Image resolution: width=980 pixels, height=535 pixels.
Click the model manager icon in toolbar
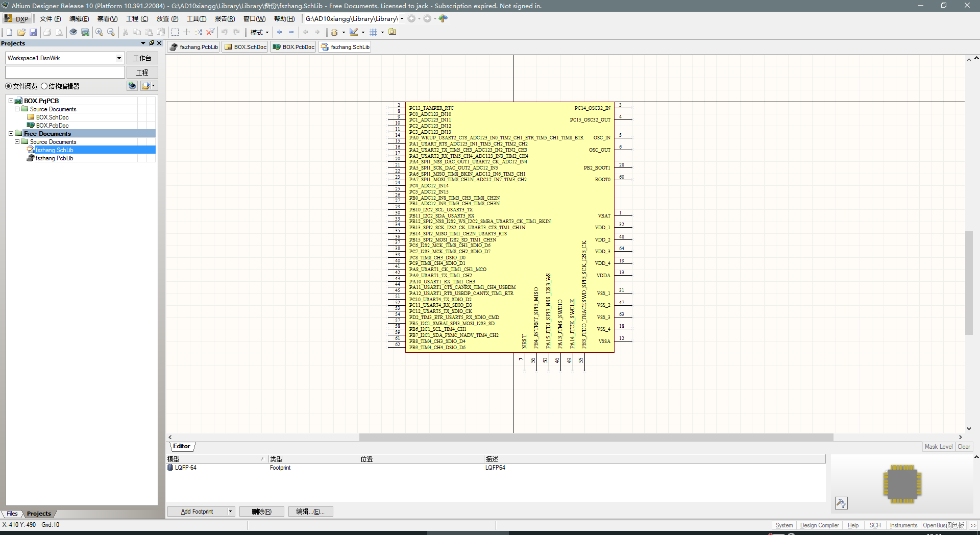point(393,32)
